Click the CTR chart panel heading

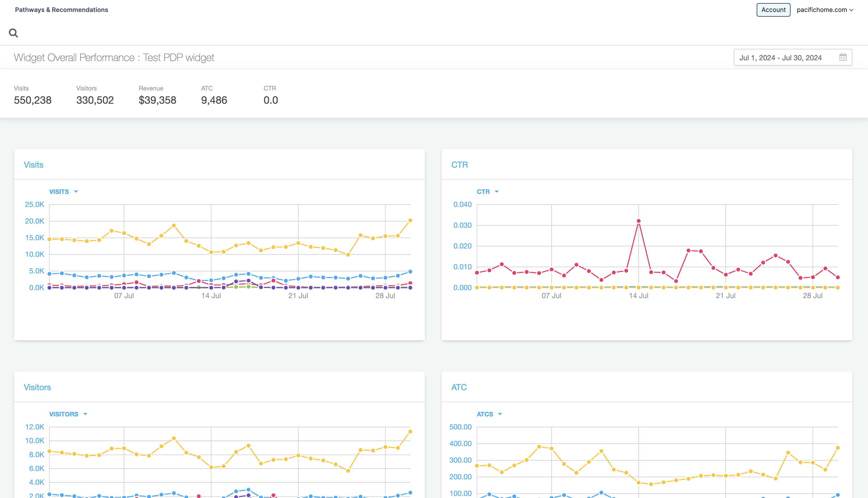[x=459, y=165]
